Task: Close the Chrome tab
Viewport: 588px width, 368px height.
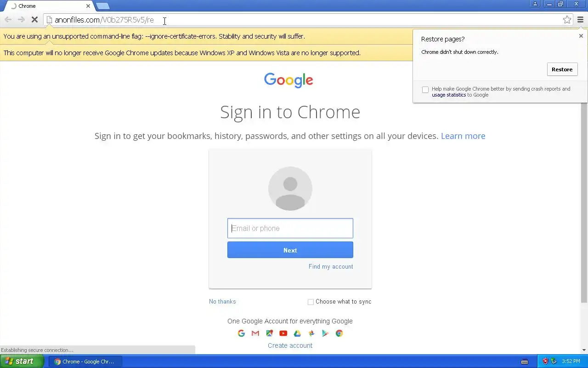Action: 88,6
